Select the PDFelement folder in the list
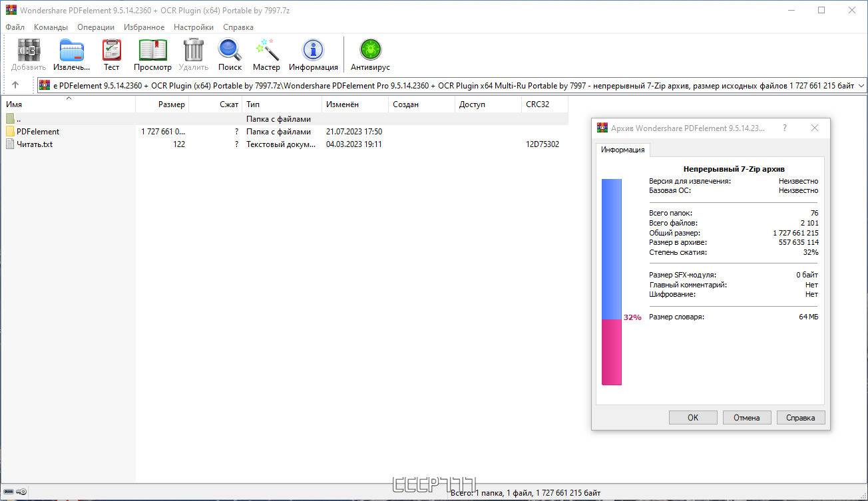The width and height of the screenshot is (868, 501). 38,132
